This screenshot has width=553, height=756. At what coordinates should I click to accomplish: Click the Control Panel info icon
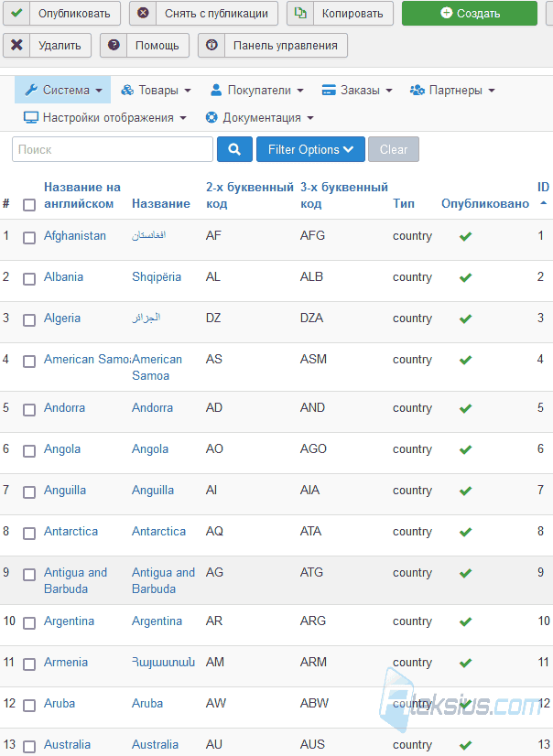(x=211, y=46)
